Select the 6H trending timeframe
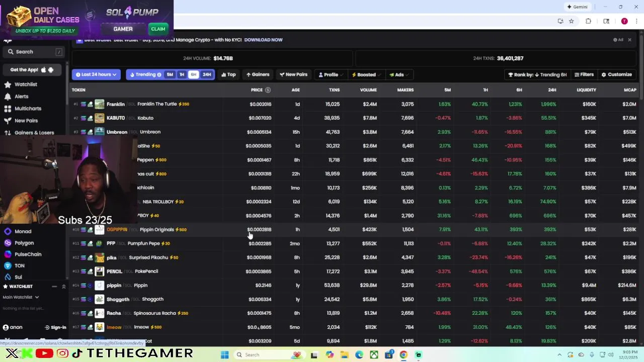Image resolution: width=644 pixels, height=362 pixels. (x=193, y=74)
